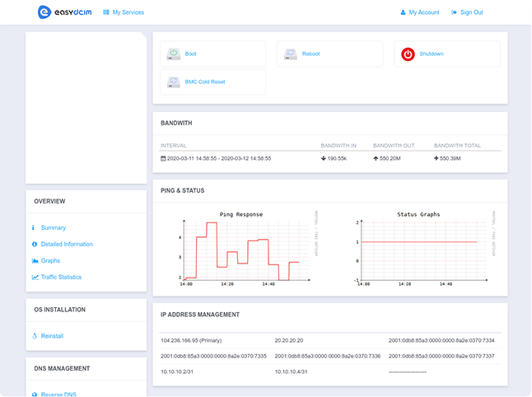This screenshot has width=532, height=397.
Task: Open Summary in the Overview sidebar
Action: (x=54, y=227)
